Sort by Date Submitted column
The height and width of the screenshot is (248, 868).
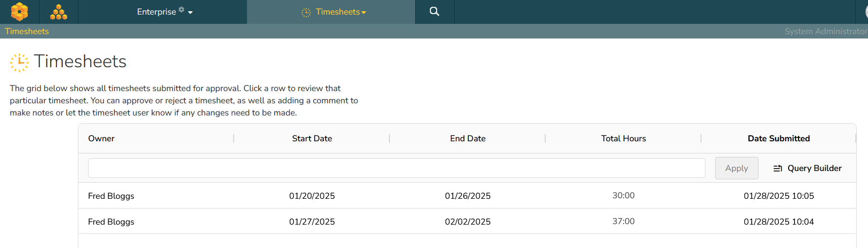point(778,138)
